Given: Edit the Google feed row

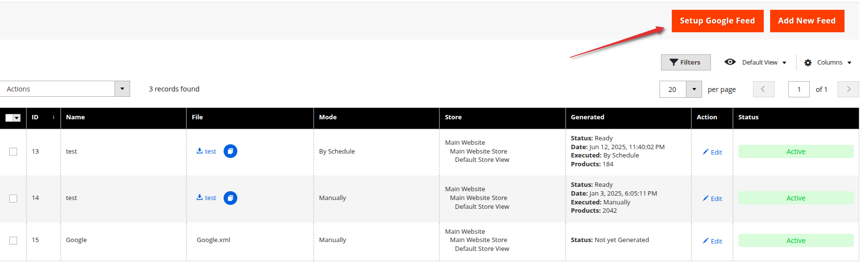Looking at the screenshot, I should (x=712, y=241).
